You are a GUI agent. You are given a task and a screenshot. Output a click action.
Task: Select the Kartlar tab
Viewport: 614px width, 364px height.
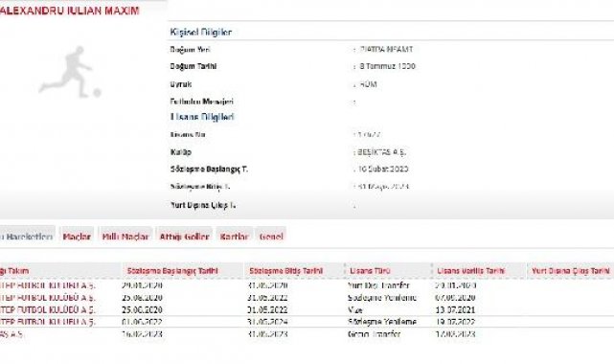[234, 237]
